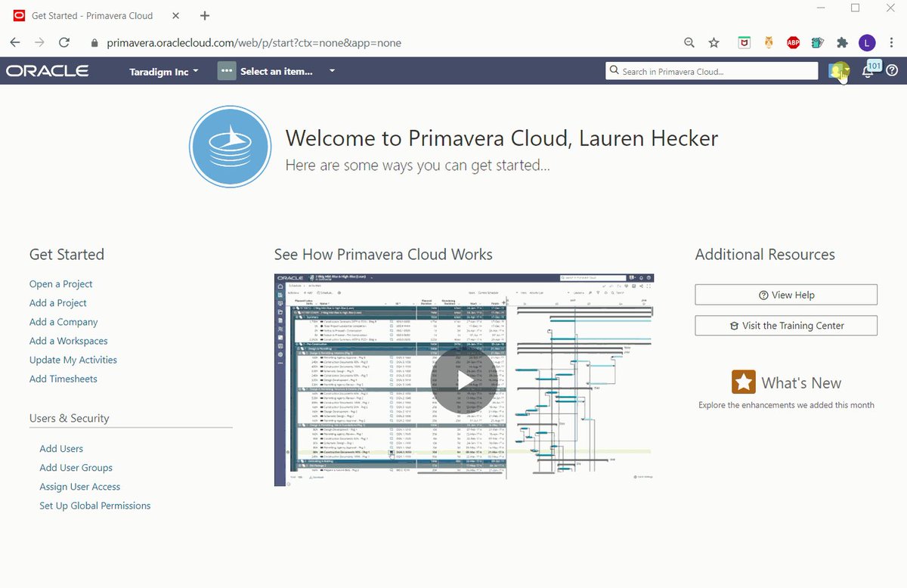Click the browser back arrow

click(x=15, y=43)
